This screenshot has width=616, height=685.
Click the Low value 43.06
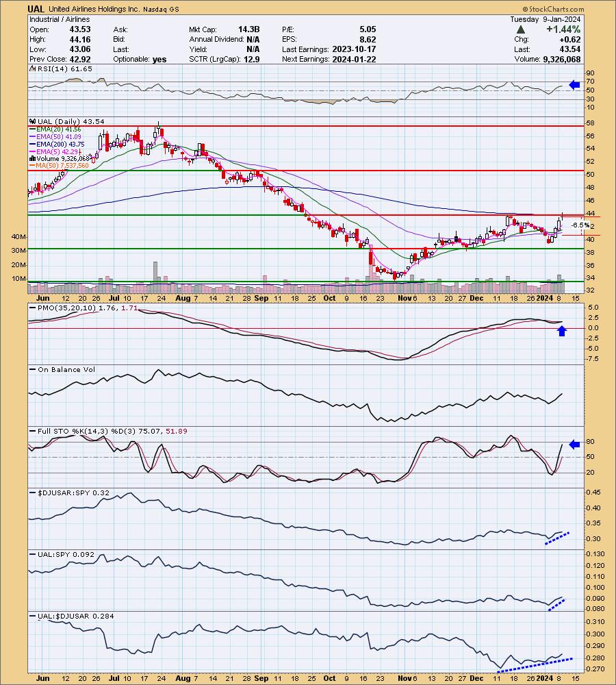[80, 49]
